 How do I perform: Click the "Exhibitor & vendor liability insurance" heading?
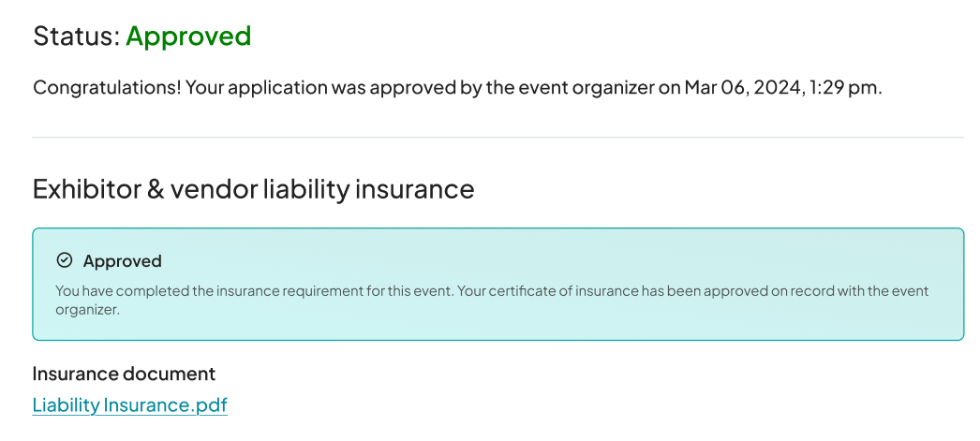253,189
